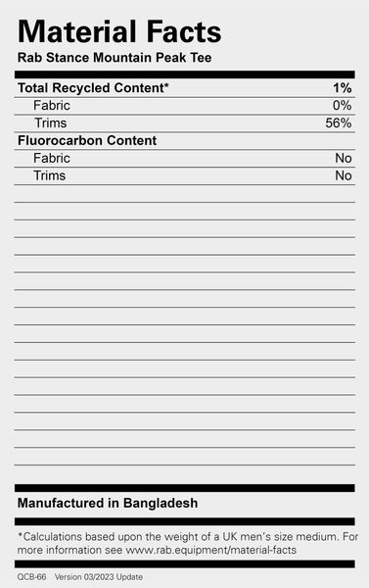Open the www.rab.equipment/material-facts link
The image size is (369, 588).
coord(210,550)
